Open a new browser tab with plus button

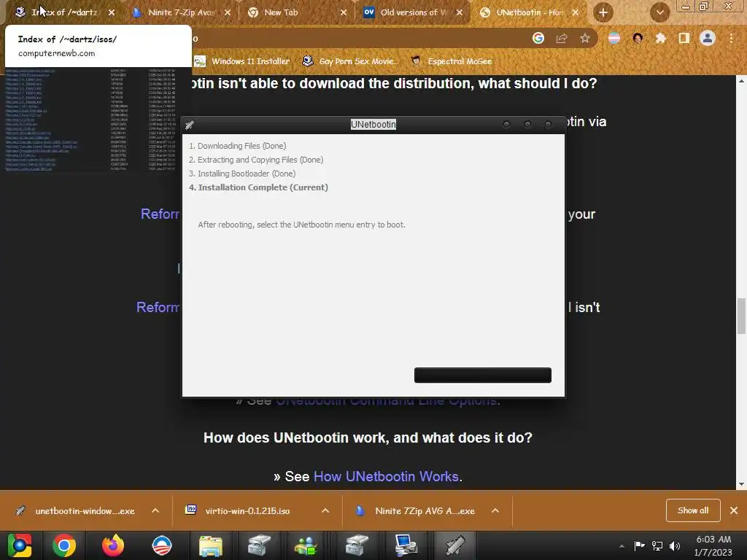pyautogui.click(x=603, y=12)
